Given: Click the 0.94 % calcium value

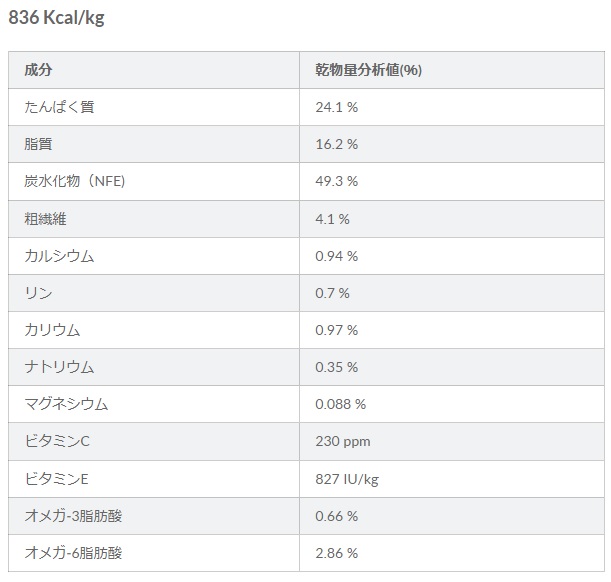Looking at the screenshot, I should click(337, 256).
